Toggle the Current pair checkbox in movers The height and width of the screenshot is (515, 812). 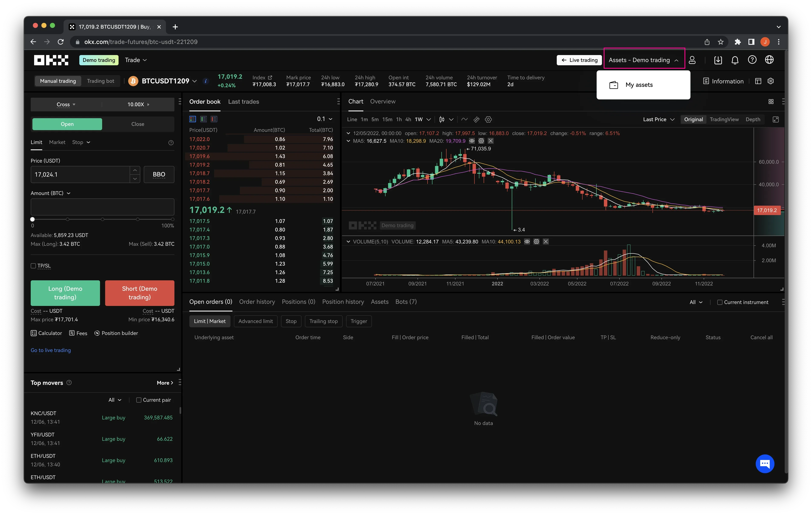coord(138,400)
